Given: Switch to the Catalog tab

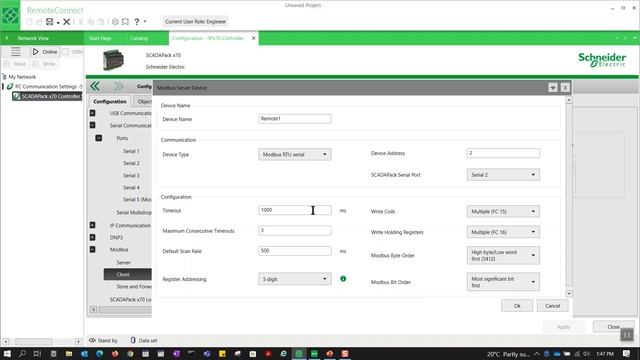Looking at the screenshot, I should (x=139, y=38).
